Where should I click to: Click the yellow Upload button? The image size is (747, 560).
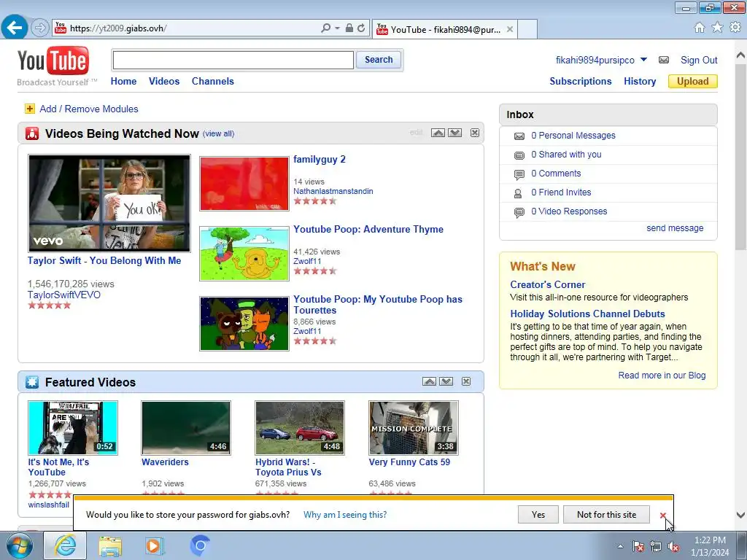coord(693,82)
